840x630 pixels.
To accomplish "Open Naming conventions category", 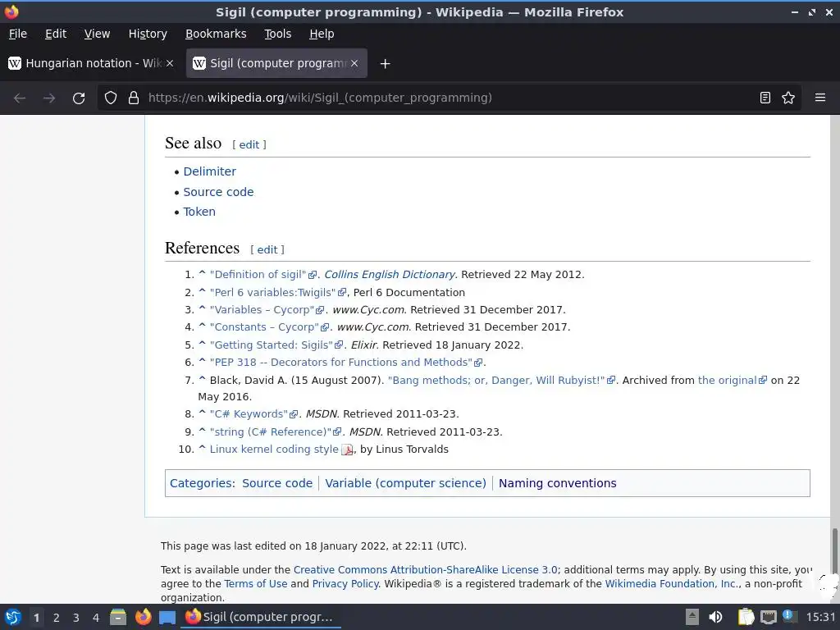I will click(x=557, y=483).
